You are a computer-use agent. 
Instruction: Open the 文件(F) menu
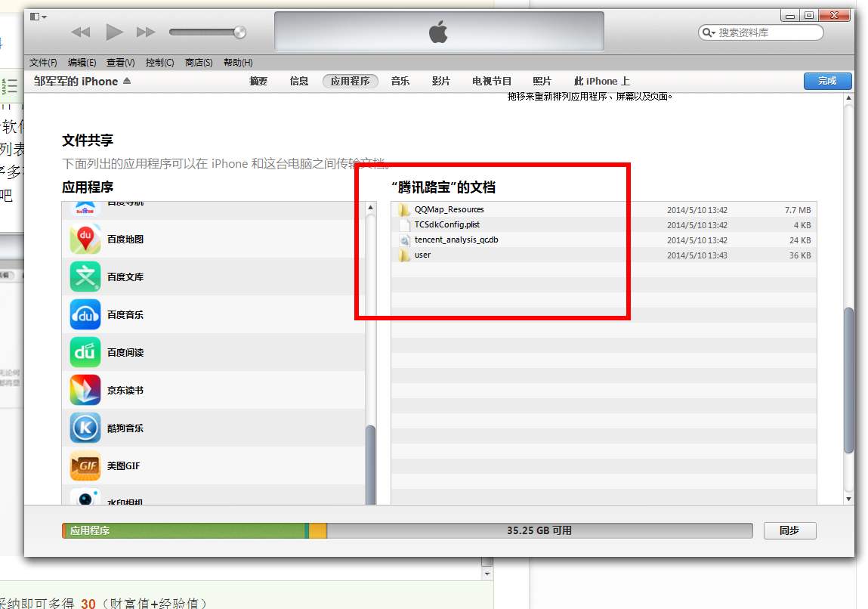(43, 63)
